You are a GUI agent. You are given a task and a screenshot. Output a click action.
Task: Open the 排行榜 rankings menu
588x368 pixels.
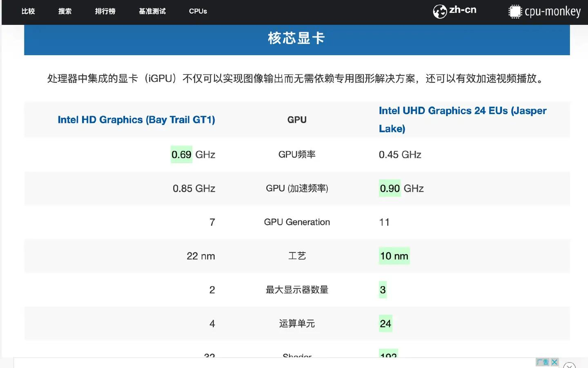[105, 11]
